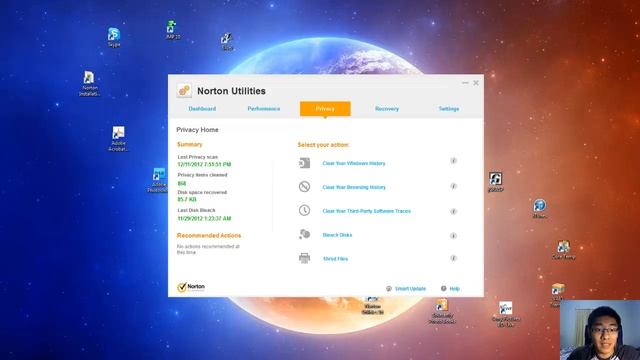640x360 pixels.
Task: Show info for Clean Your Browsing History
Action: 453,186
